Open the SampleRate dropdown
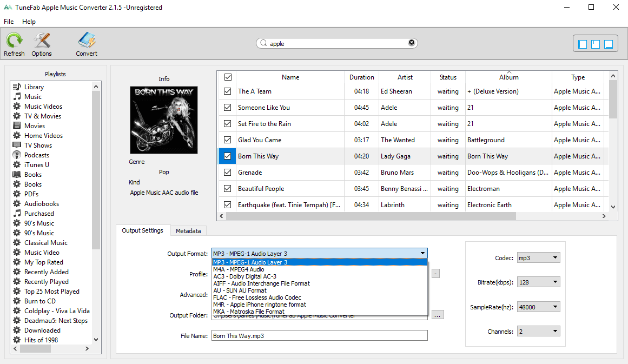This screenshot has height=364, width=628. click(x=538, y=307)
